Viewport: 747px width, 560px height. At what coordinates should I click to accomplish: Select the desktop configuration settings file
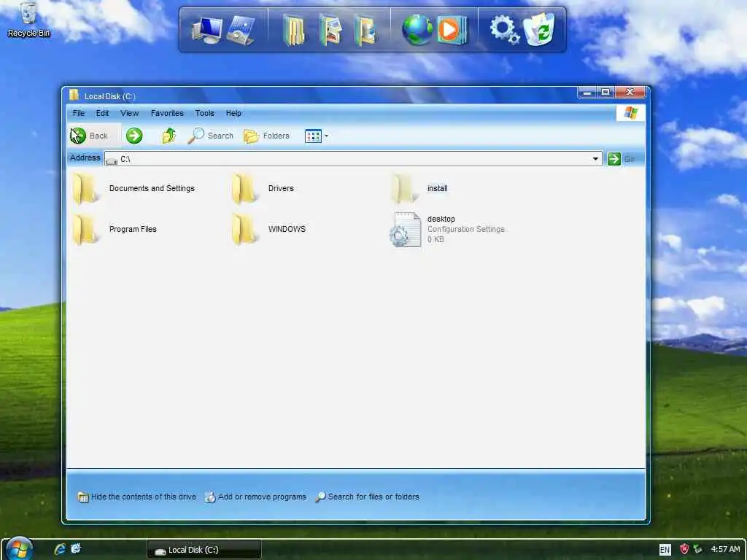447,229
